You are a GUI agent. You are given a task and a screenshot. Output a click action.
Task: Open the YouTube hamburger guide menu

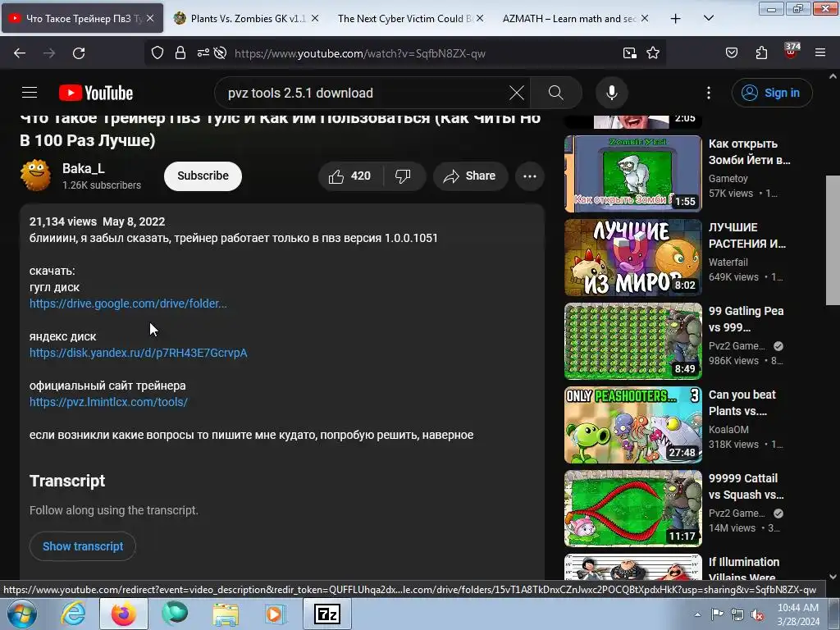click(30, 93)
